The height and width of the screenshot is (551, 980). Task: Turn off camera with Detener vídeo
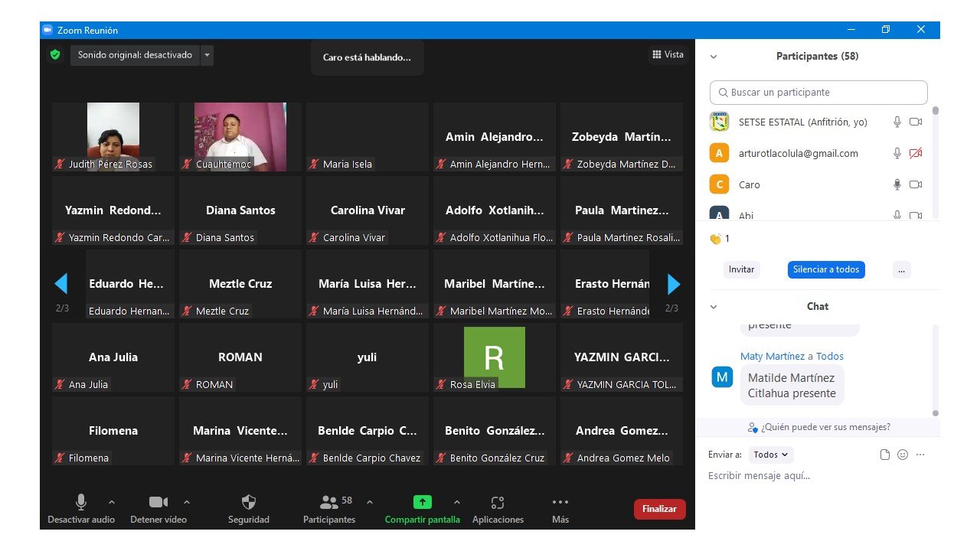tap(158, 503)
